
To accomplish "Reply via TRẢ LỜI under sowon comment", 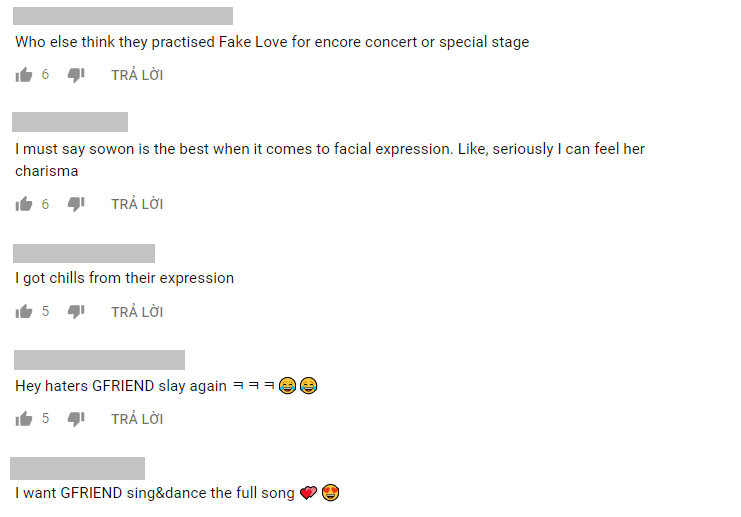I will [x=137, y=204].
